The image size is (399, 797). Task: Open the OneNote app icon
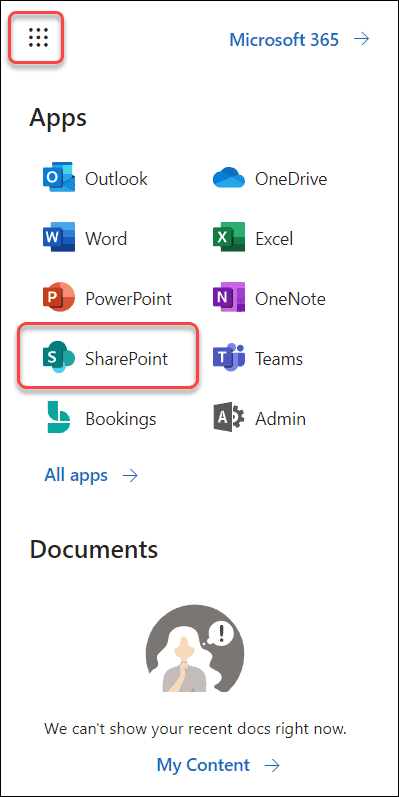point(229,298)
